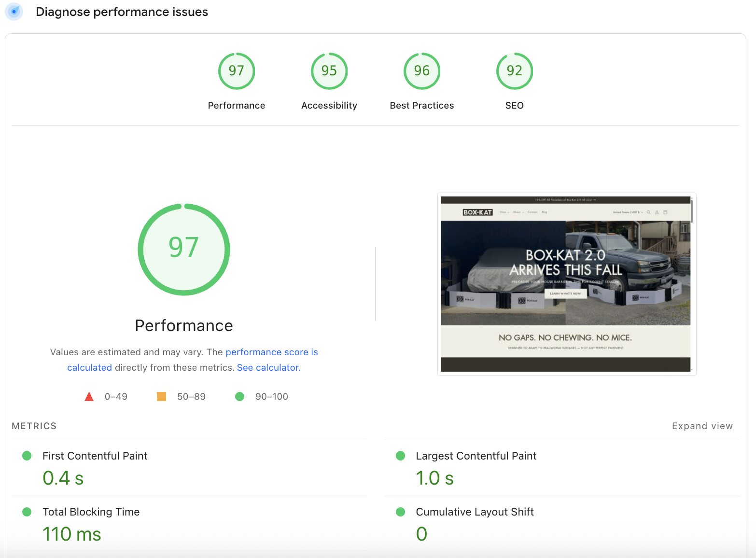Open the About dropdown in the Box-Kat nav
The width and height of the screenshot is (756, 558).
(517, 212)
